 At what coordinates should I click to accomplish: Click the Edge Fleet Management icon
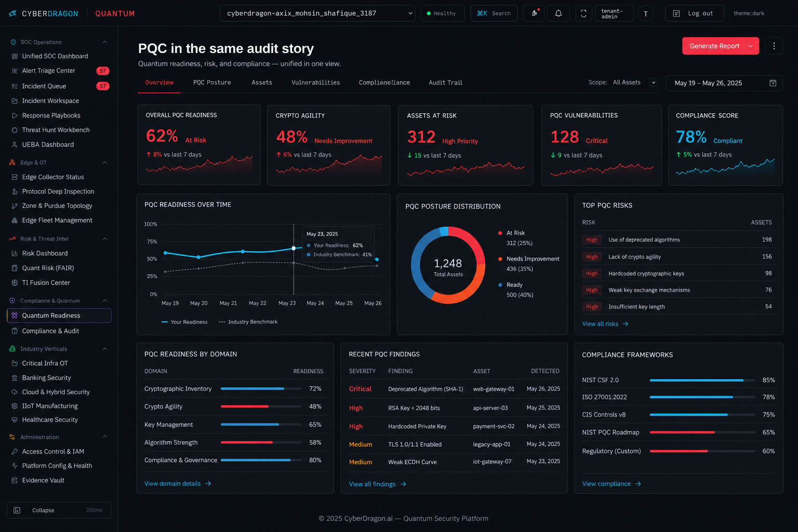(15, 220)
